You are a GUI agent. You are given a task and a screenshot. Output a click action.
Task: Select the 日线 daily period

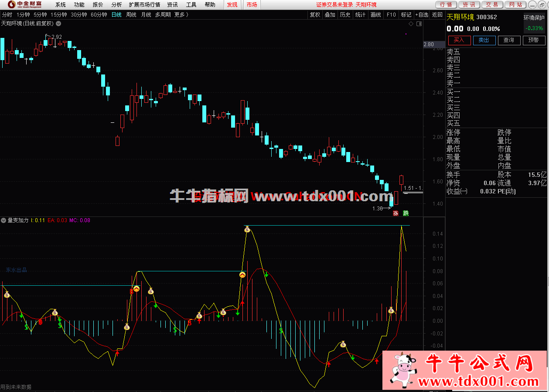click(x=116, y=14)
